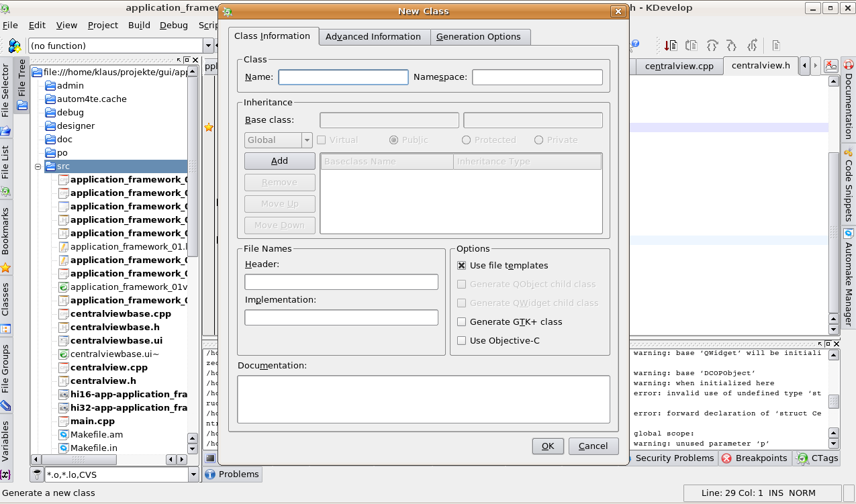Tick the Virtual inheritance checkbox
Screen dimensions: 856x504
pos(321,140)
